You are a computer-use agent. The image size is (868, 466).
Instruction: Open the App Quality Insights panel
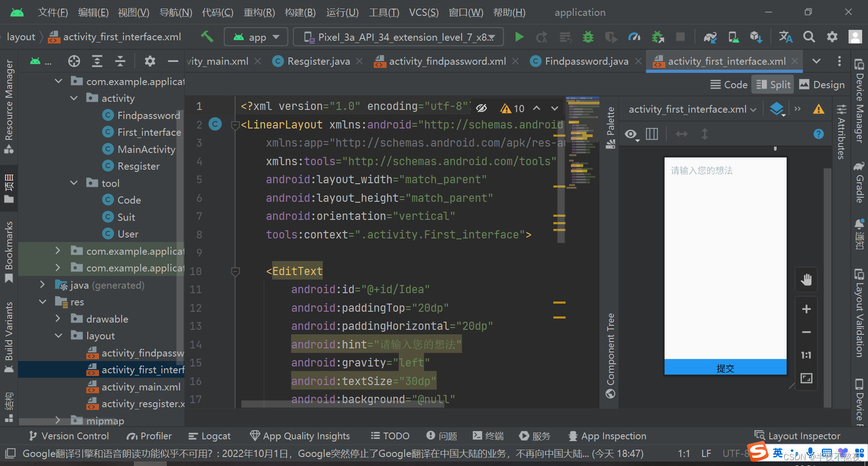(x=300, y=436)
